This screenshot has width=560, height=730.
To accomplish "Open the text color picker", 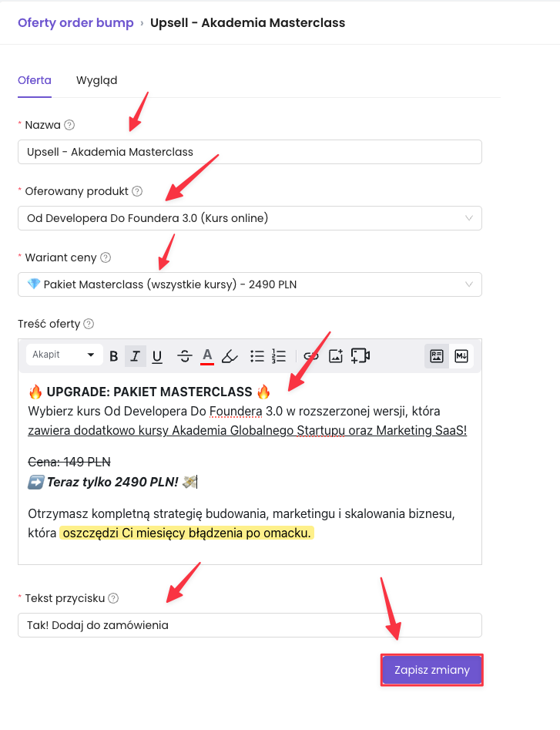I will tap(206, 355).
